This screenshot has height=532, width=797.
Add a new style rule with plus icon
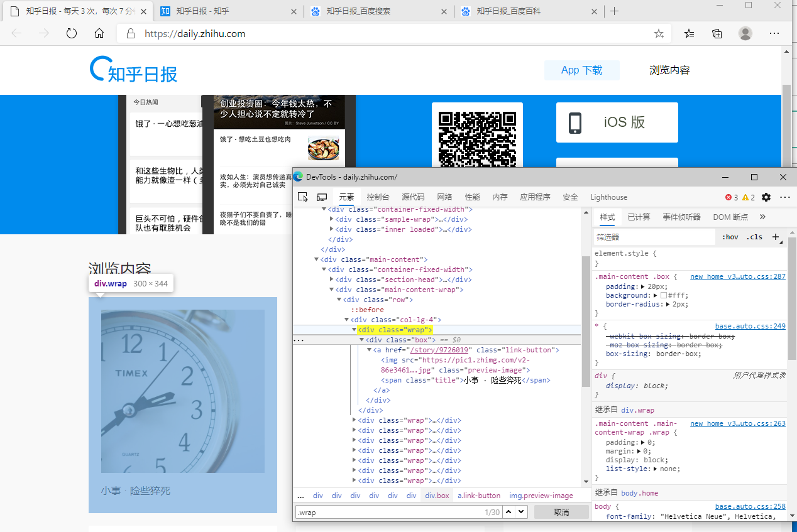pyautogui.click(x=776, y=237)
